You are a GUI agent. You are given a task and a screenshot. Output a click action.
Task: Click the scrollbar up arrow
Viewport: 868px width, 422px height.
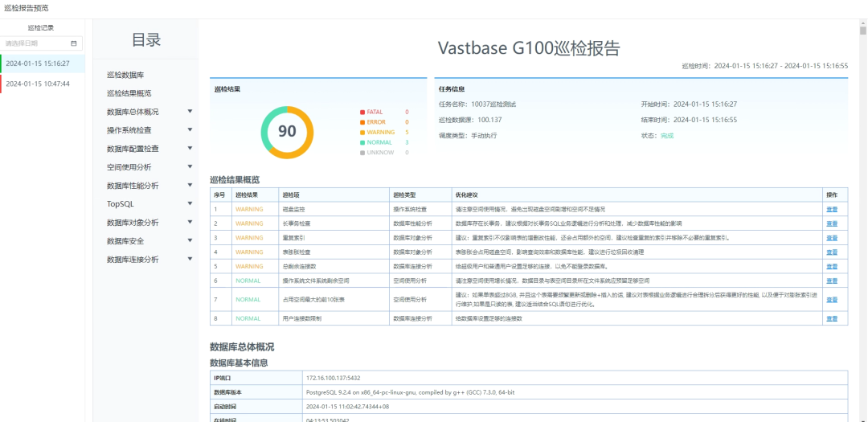(x=863, y=22)
